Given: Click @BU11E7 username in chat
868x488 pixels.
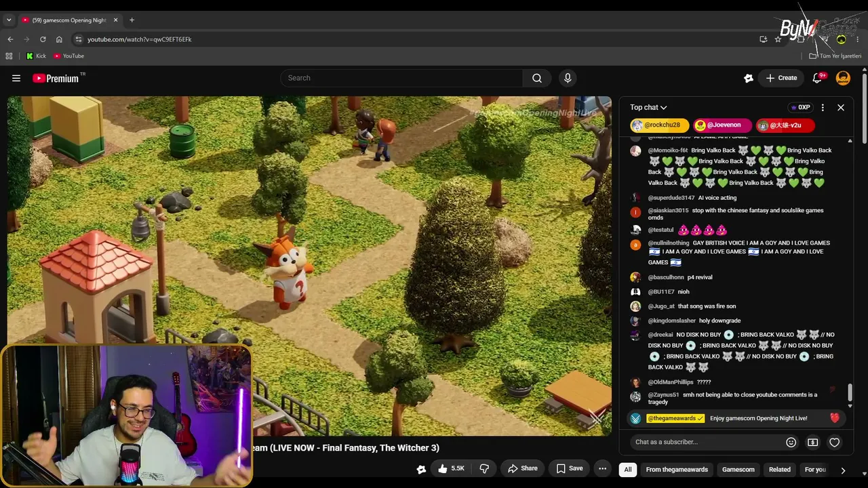Looking at the screenshot, I should (x=661, y=292).
